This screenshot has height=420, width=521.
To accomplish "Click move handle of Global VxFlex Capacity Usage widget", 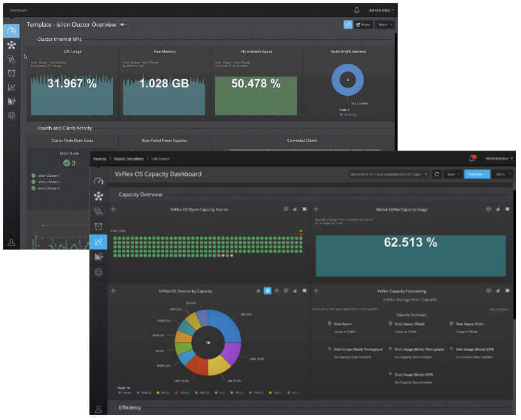I will tap(316, 209).
